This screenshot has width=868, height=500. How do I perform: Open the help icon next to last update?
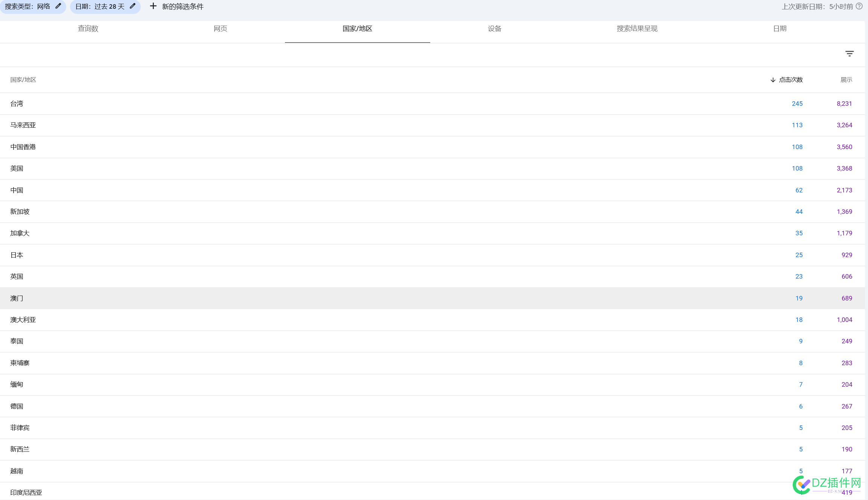point(859,6)
